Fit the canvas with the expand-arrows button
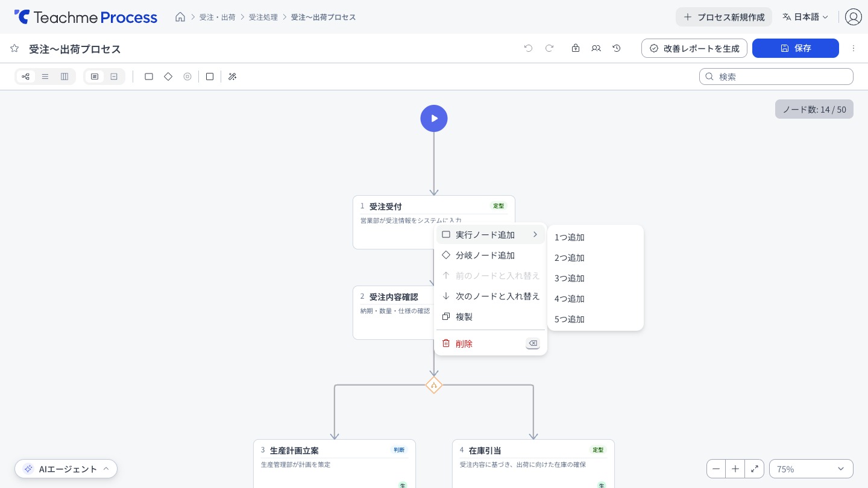Viewport: 868px width, 488px height. (755, 469)
